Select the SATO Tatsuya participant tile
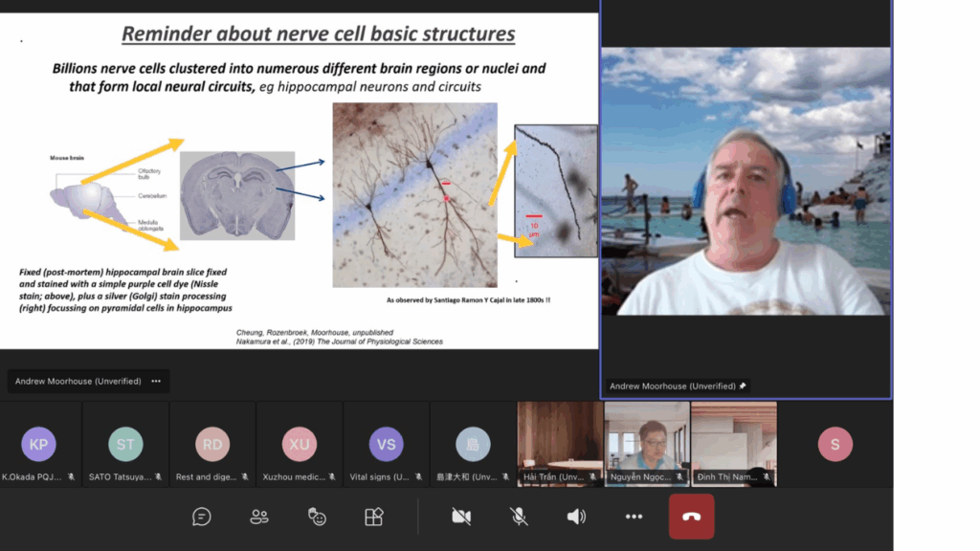Screen dimensions: 980x551 125,444
